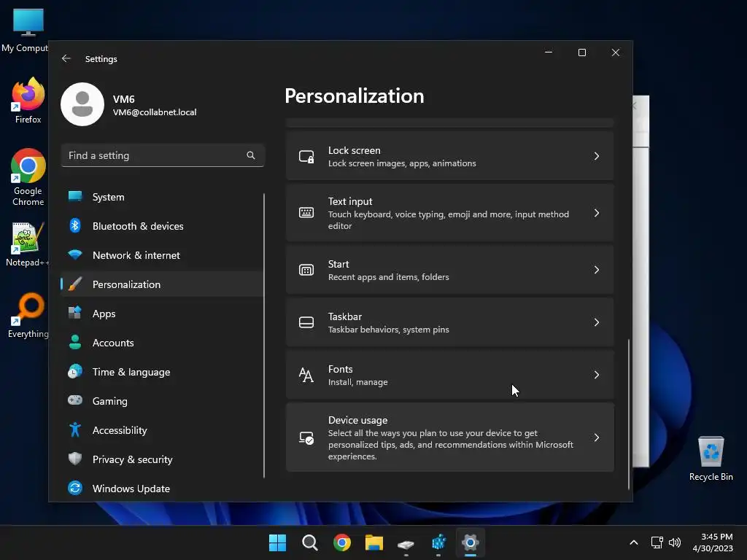Viewport: 747px width, 560px height.
Task: Click the Start row icon
Action: pyautogui.click(x=306, y=270)
